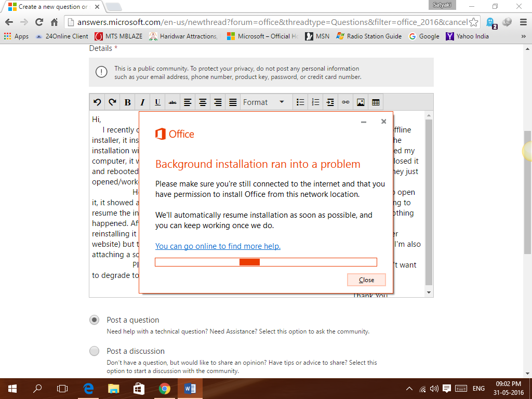Align text left

coord(188,102)
